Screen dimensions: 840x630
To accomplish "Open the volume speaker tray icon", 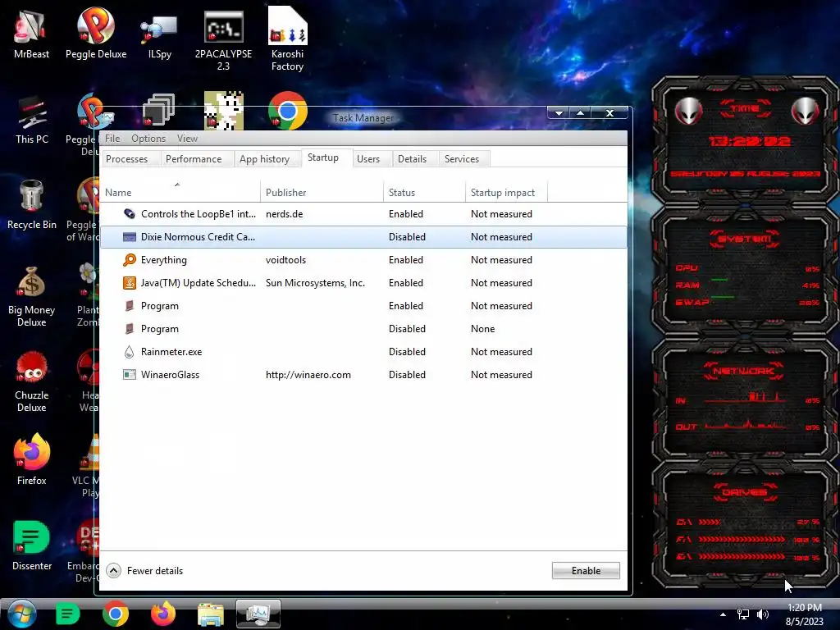I will [763, 614].
